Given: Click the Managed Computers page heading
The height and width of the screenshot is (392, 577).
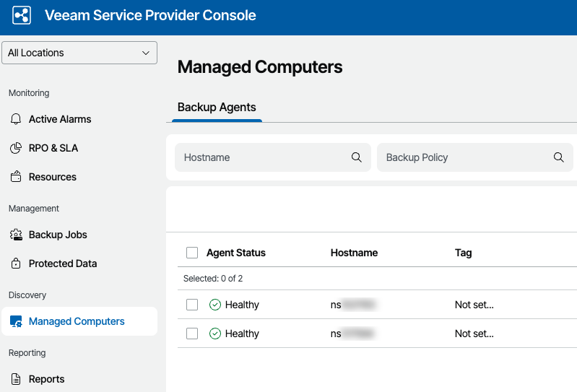Looking at the screenshot, I should (260, 67).
